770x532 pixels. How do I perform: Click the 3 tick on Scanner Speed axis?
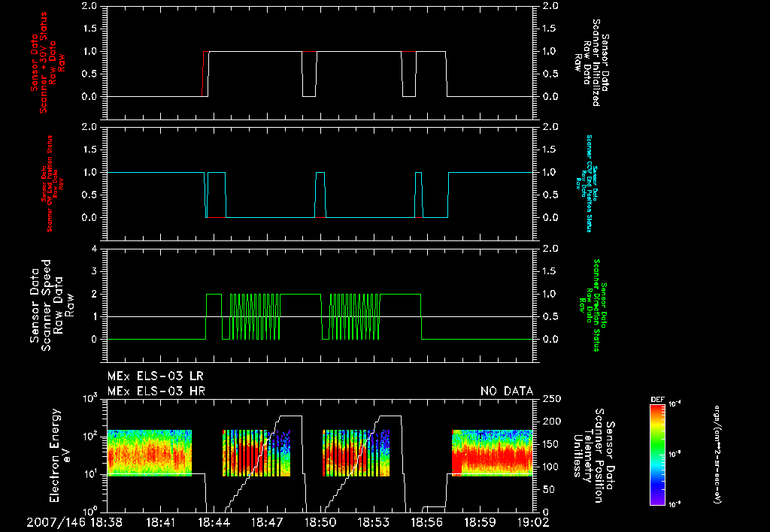coord(94,271)
